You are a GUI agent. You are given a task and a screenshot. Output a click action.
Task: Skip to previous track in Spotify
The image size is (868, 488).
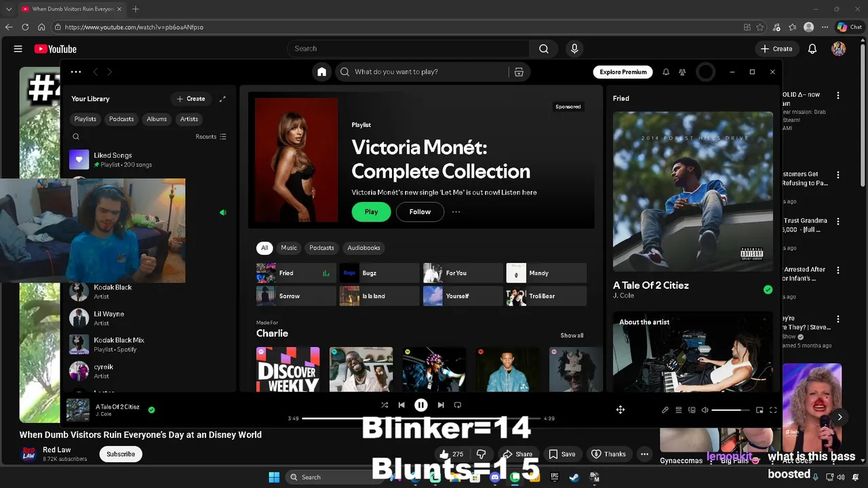(401, 405)
